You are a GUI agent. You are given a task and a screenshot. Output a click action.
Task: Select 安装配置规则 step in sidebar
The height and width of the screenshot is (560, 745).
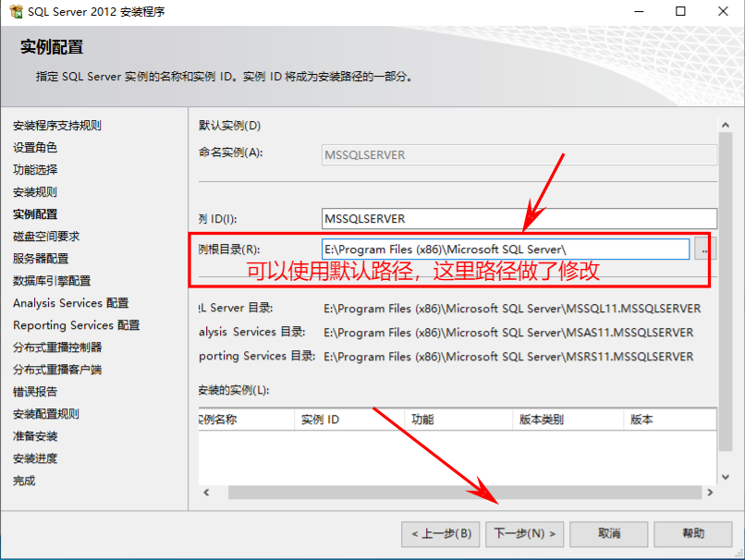coord(46,414)
